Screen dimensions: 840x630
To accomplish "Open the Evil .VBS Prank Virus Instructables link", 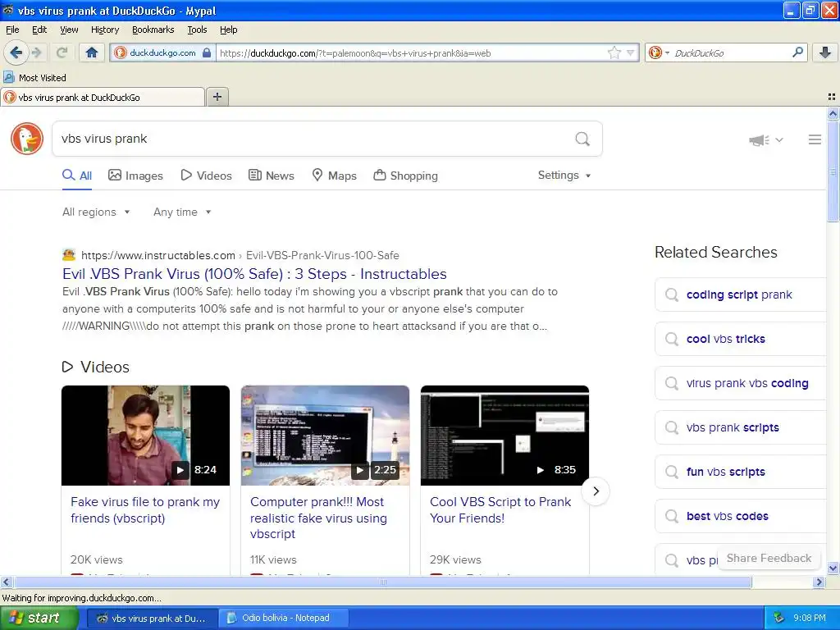I will point(254,274).
